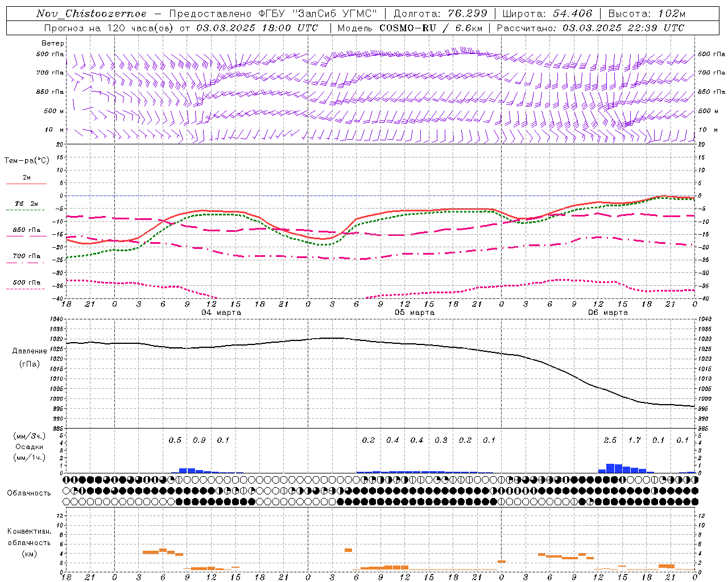Click the 06 марта date label
The image size is (728, 582).
pos(608,313)
